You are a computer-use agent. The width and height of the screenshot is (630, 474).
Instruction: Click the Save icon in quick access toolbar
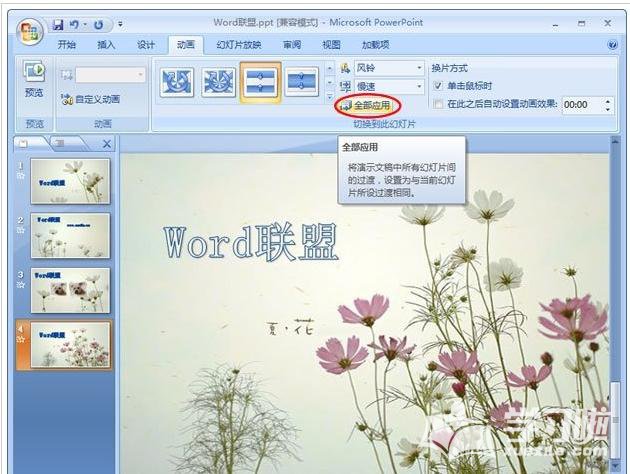[x=59, y=22]
